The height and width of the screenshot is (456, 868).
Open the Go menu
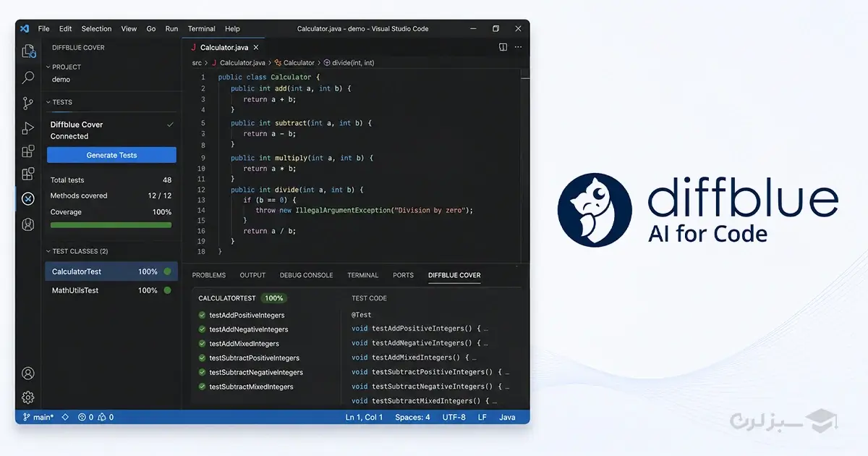pos(151,29)
